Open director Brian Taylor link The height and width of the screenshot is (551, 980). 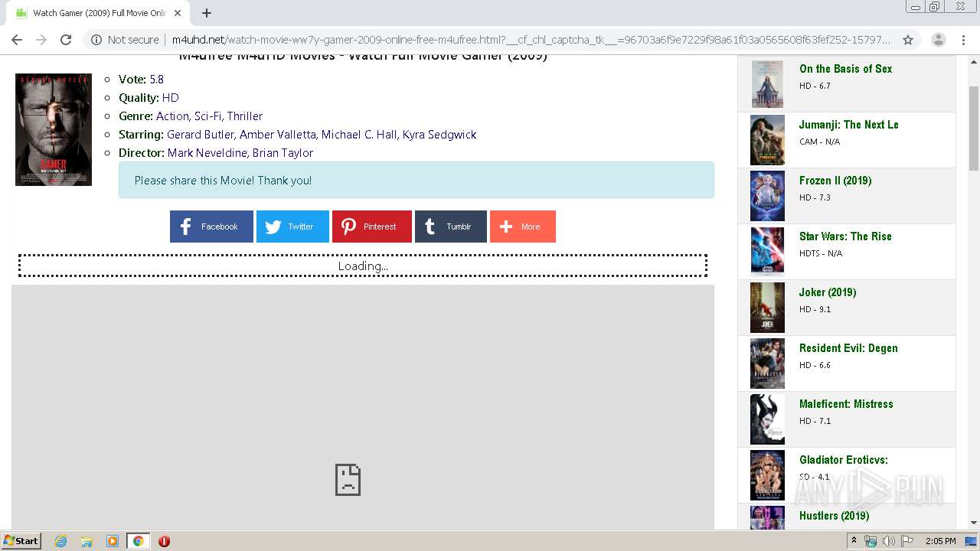283,153
